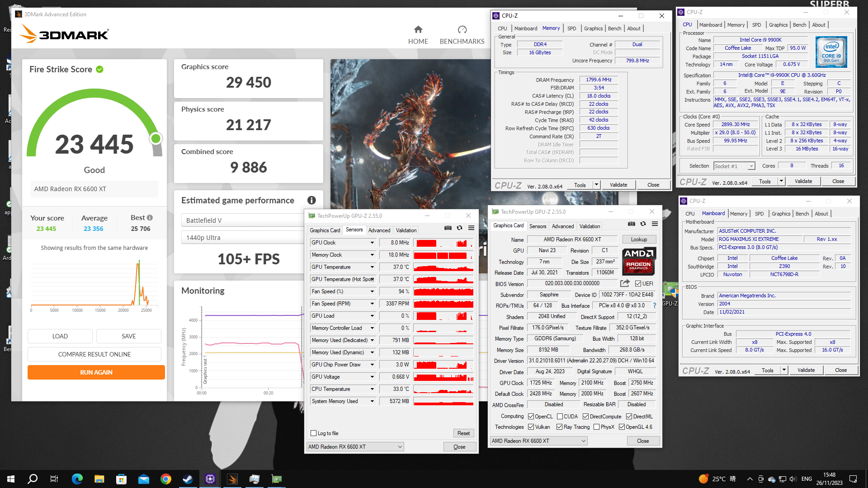
Task: Toggle the OpenCL checkbox
Action: 531,417
